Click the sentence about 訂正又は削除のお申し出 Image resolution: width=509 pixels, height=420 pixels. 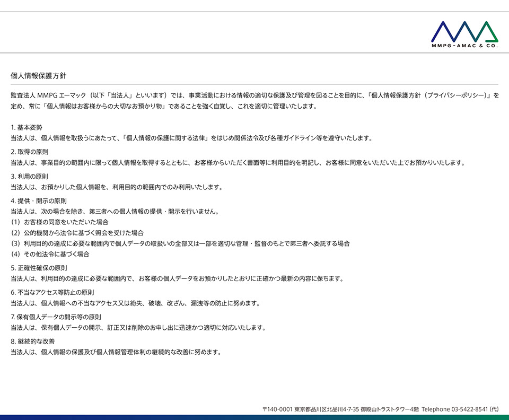pos(138,328)
